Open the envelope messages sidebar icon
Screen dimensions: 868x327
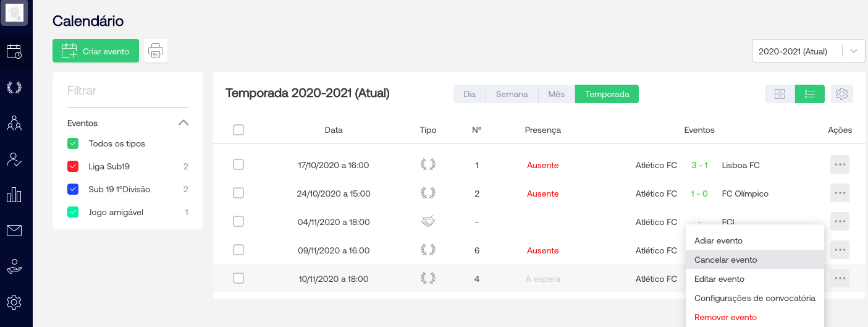tap(14, 231)
